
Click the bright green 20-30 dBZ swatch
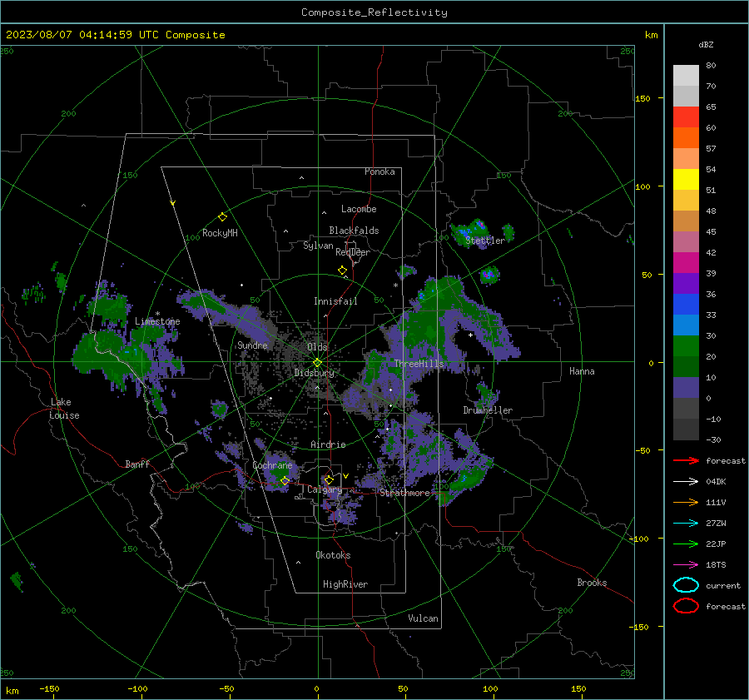point(686,345)
